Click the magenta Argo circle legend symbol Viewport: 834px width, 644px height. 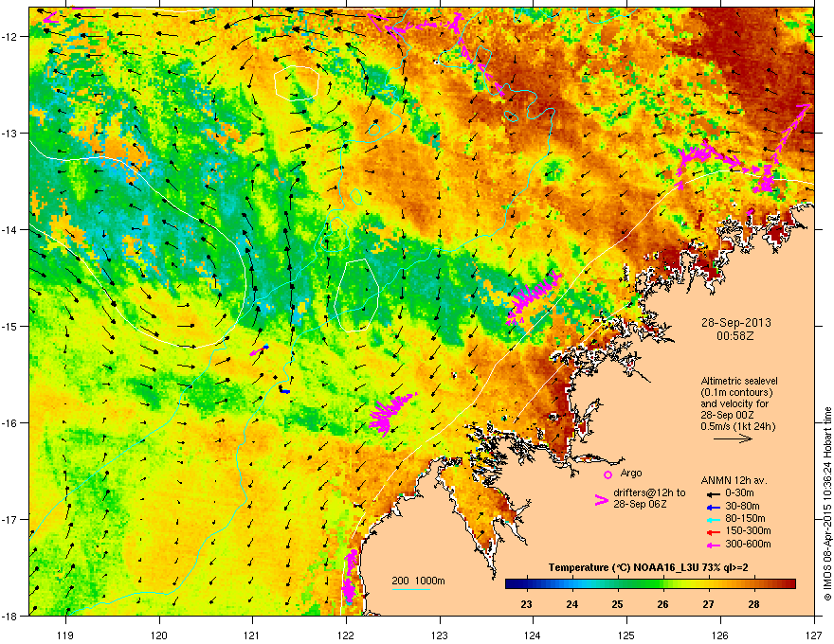(x=607, y=474)
